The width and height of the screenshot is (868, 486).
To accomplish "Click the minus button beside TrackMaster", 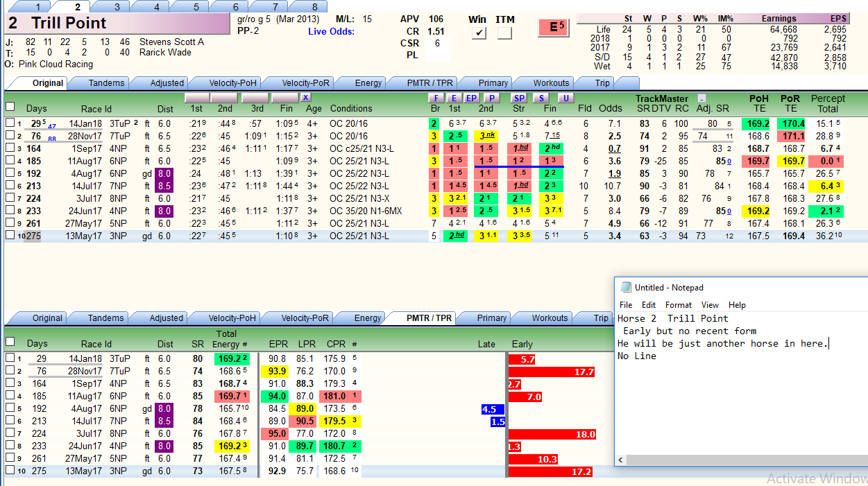I will (x=701, y=98).
